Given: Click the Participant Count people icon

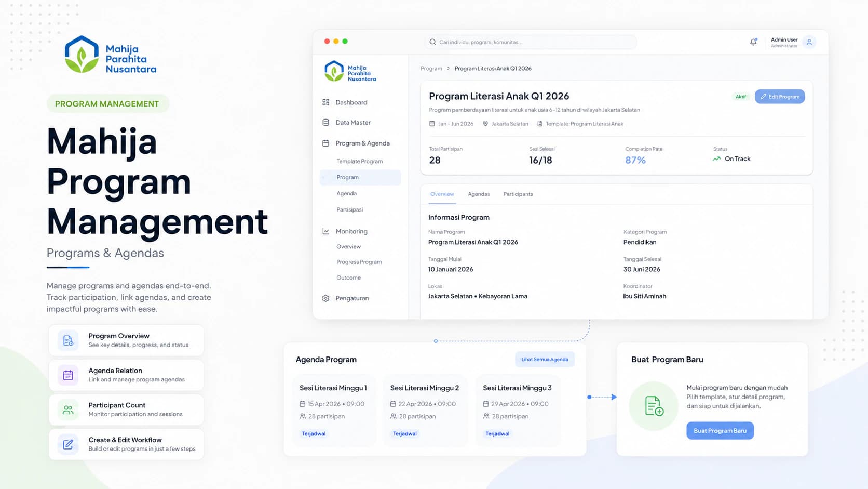Looking at the screenshot, I should pos(68,409).
